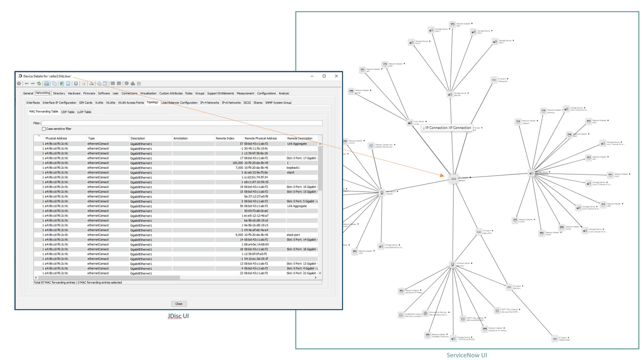Click the green refresh icon in toolbar

39,84
